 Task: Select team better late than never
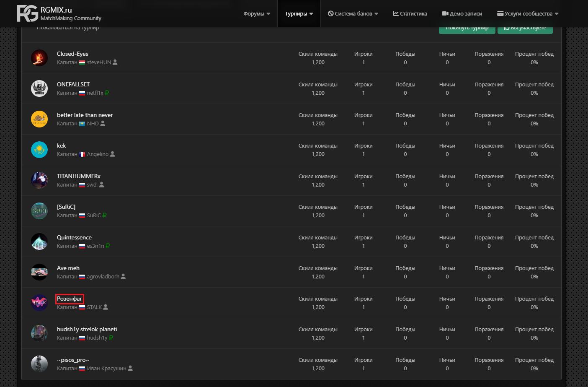(x=85, y=115)
